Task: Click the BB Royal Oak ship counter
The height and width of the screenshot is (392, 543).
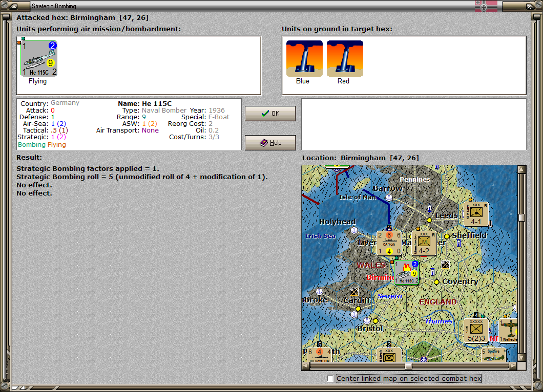Action: click(320, 355)
